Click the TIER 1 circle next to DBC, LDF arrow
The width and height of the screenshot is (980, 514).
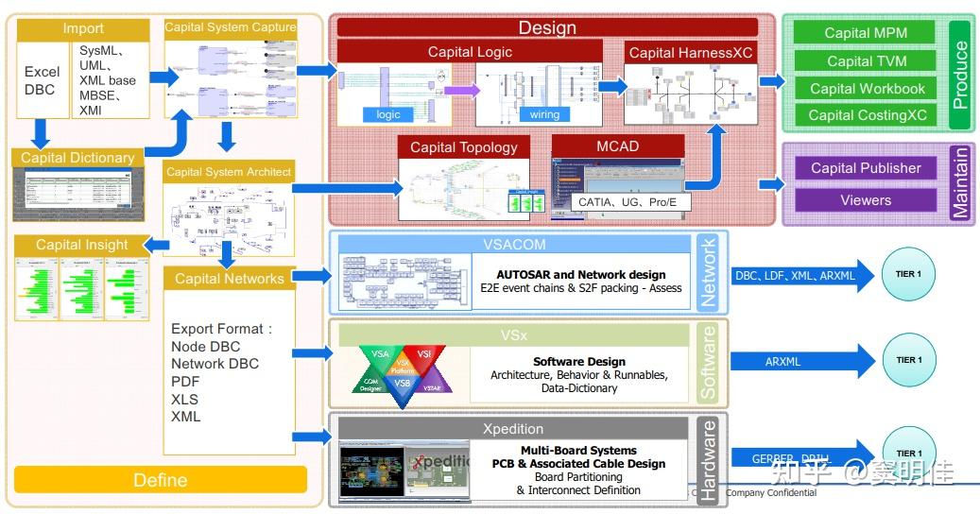908,274
